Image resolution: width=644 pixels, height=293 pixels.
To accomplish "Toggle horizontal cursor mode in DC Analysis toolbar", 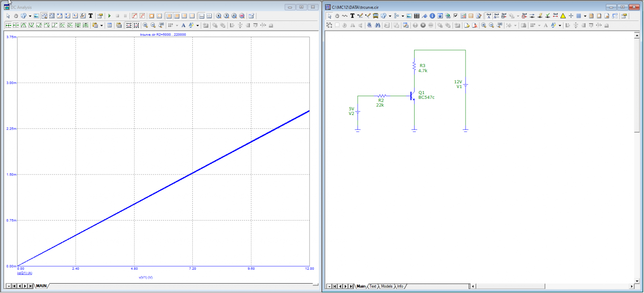I will click(x=202, y=16).
